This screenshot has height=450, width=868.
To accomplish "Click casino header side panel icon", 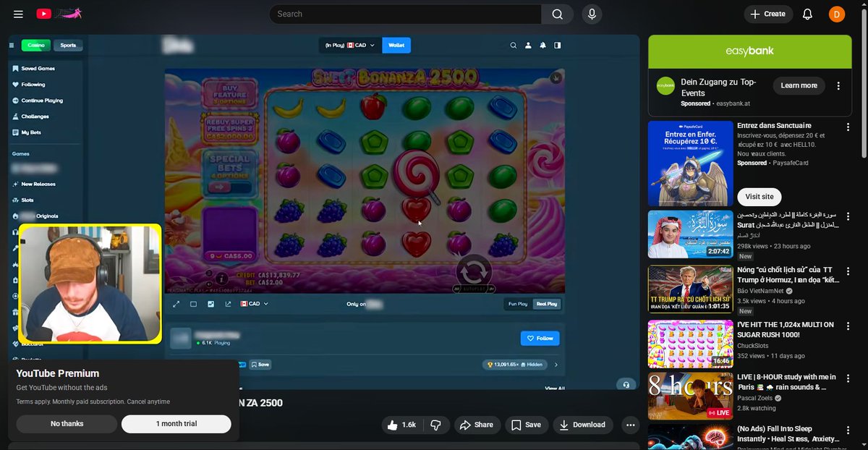I will tap(557, 45).
